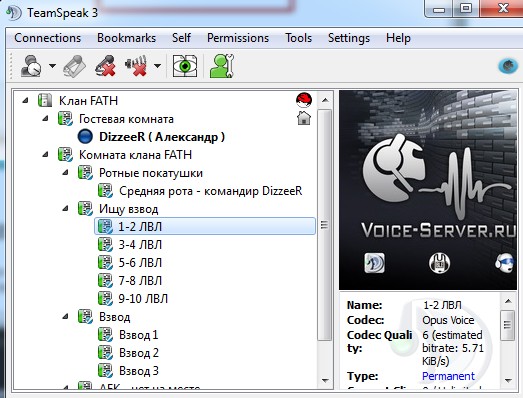Open the Bookmarks menu
Viewport: 523px width, 398px height.
[x=126, y=38]
